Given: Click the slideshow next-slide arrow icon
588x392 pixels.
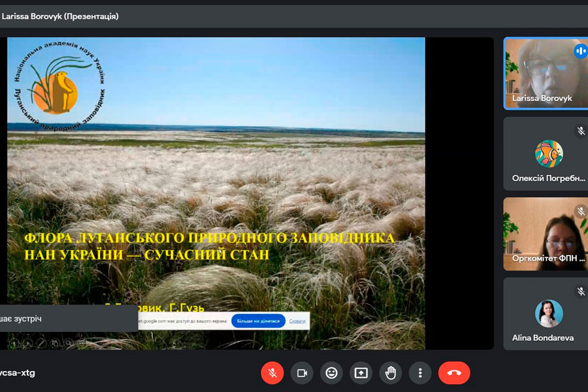Looking at the screenshot, I should [27, 343].
